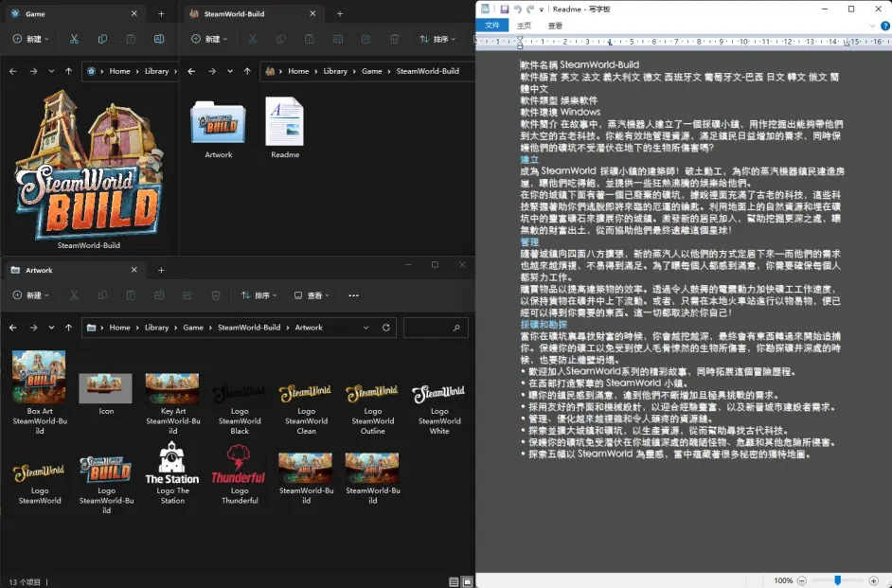Select the Artwork folder in SteamWorld-Build window

pos(219,129)
